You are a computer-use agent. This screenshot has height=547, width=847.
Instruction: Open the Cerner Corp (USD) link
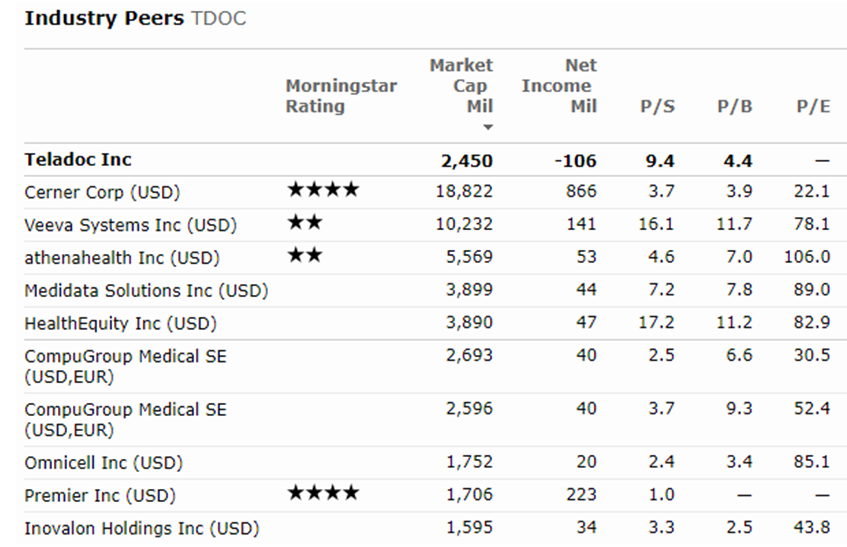[x=102, y=191]
